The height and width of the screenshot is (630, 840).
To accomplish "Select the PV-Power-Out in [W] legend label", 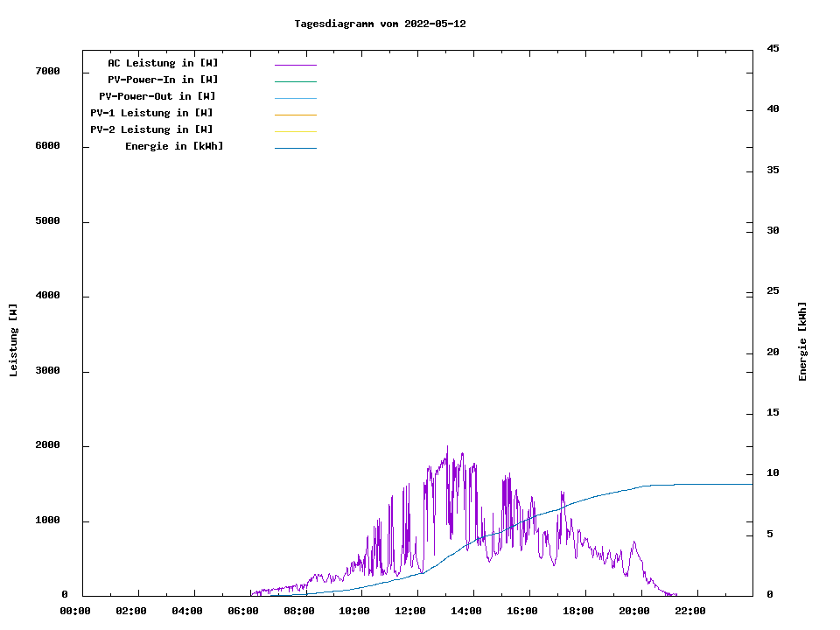I will click(157, 96).
